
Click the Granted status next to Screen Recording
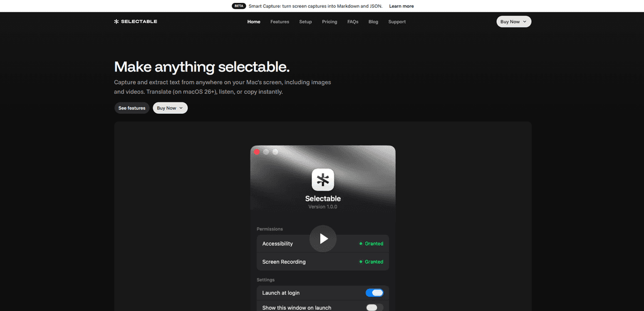371,262
